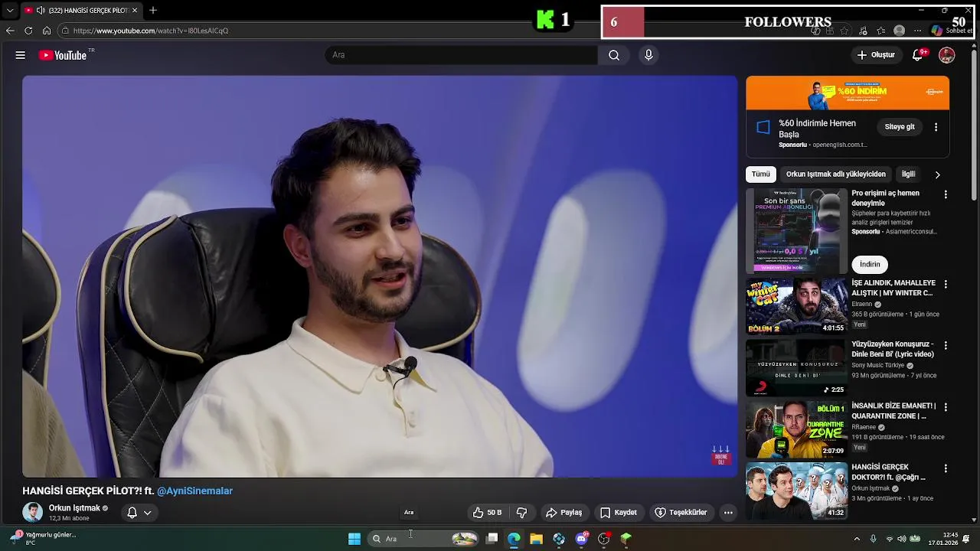This screenshot has height=551, width=980.
Task: Like the video with thumbs up
Action: [x=488, y=513]
